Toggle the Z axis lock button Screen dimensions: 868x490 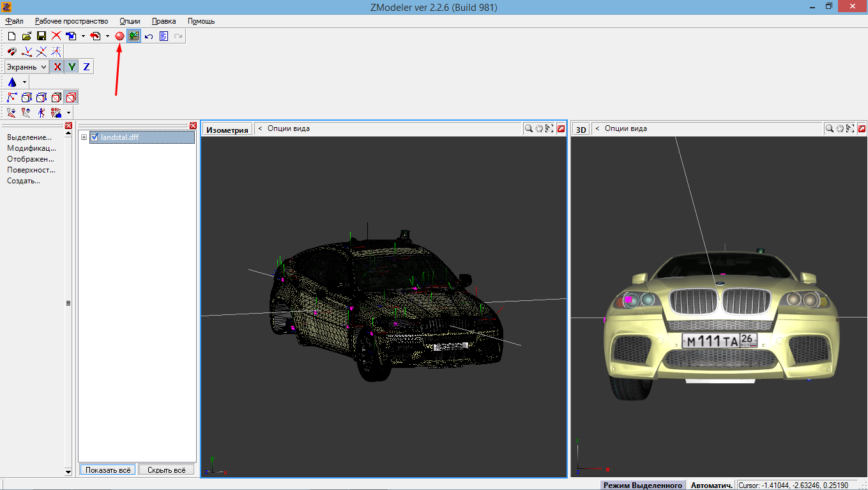pyautogui.click(x=86, y=66)
